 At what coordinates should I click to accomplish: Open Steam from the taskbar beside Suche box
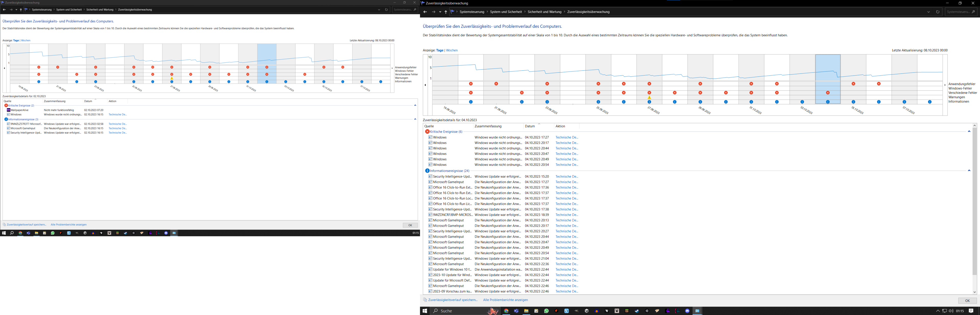637,311
